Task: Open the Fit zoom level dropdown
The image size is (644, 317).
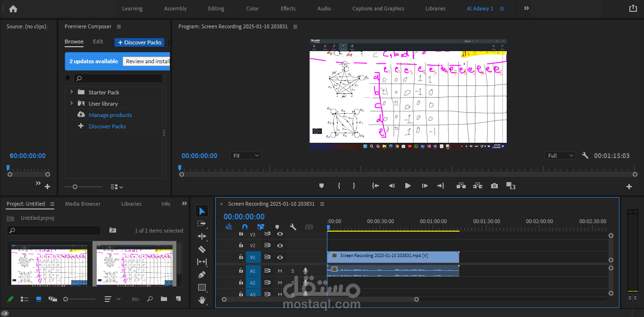Action: (x=245, y=155)
